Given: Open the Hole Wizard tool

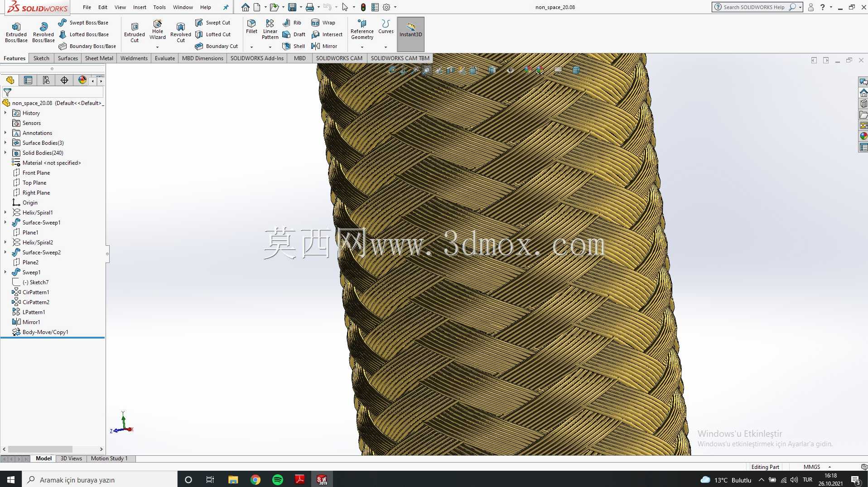Looking at the screenshot, I should tap(158, 30).
